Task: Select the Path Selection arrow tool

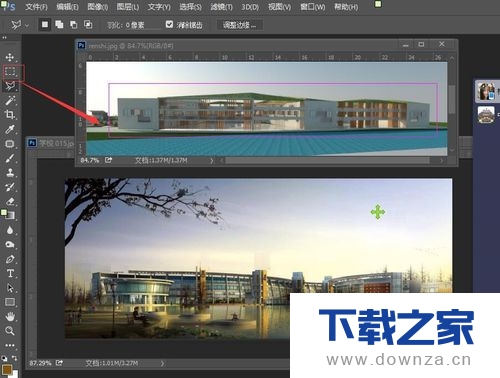Action: 10,288
